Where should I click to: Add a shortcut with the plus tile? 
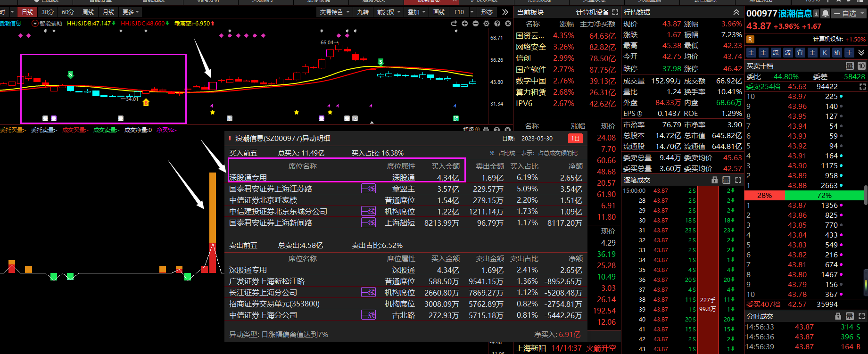[x=849, y=53]
